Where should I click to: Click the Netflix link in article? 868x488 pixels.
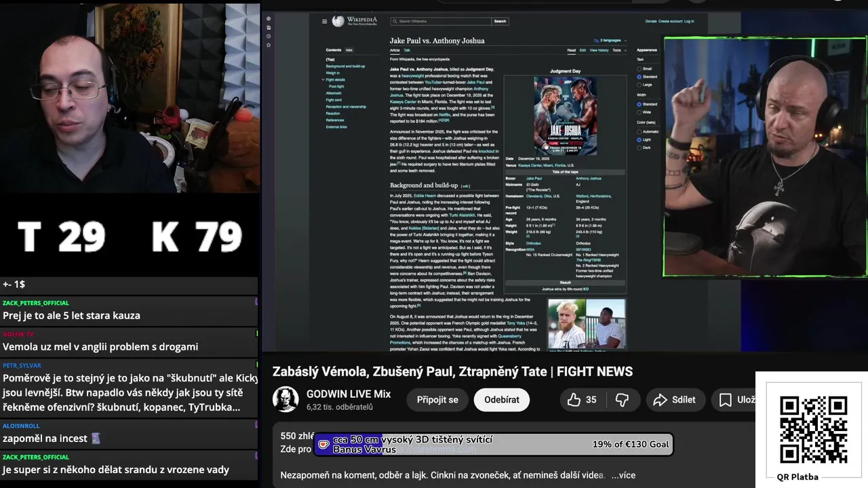pos(444,115)
